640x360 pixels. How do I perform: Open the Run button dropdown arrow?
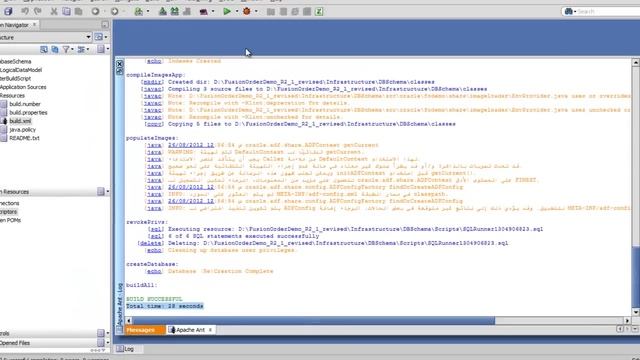[x=236, y=11]
